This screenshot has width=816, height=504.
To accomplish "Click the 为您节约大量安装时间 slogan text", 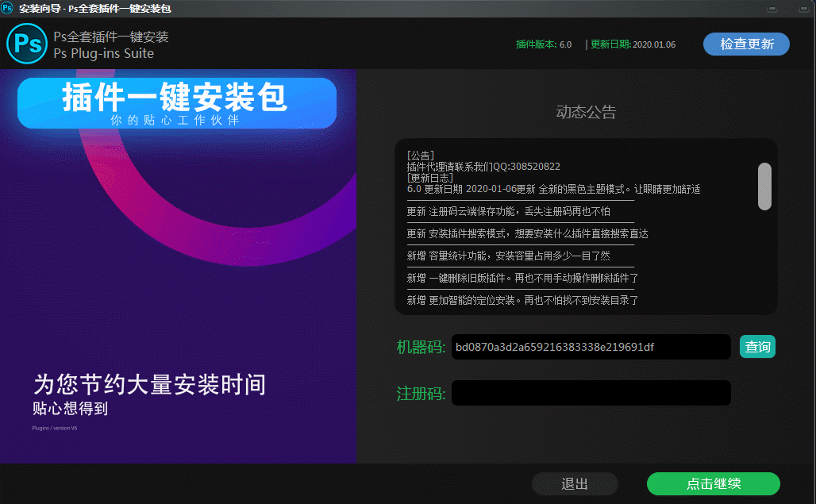I will pyautogui.click(x=149, y=385).
